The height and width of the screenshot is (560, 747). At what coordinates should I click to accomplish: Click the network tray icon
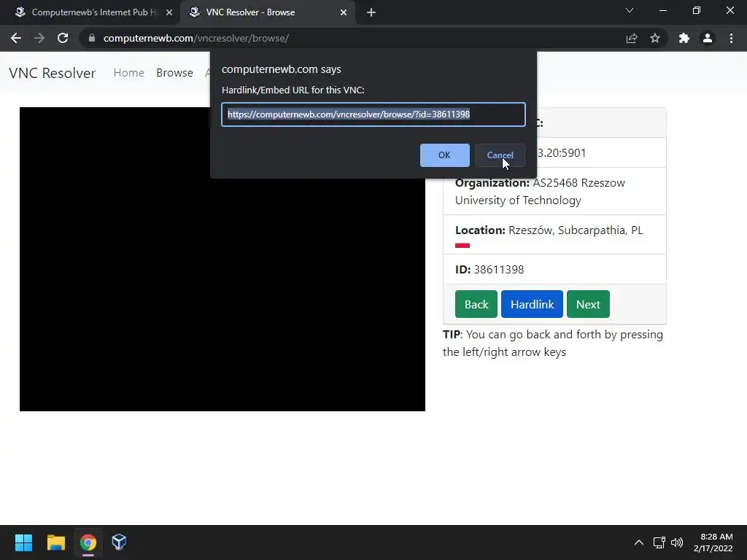coord(659,542)
